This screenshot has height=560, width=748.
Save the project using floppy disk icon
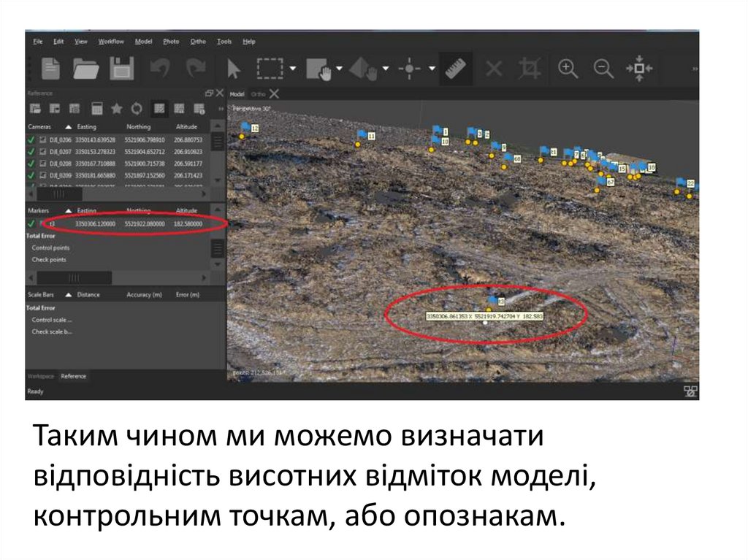122,68
